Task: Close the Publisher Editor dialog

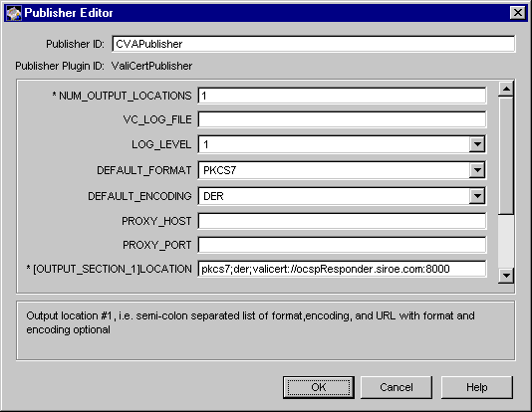Action: (x=518, y=13)
